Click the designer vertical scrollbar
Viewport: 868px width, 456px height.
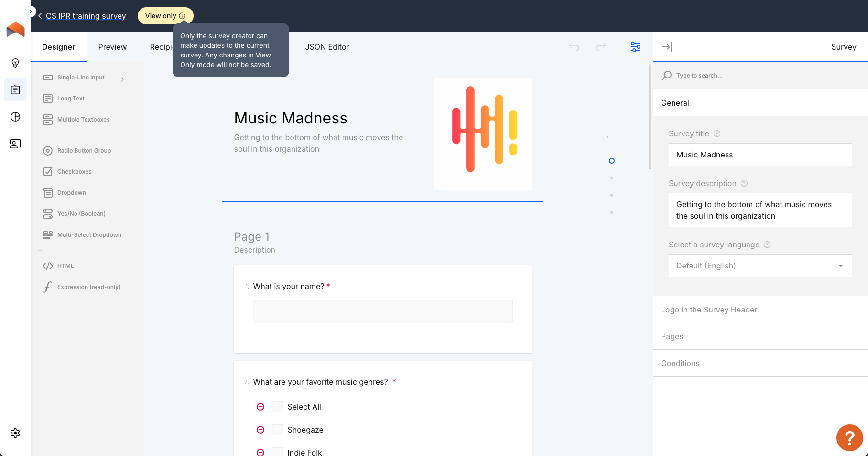click(650, 117)
